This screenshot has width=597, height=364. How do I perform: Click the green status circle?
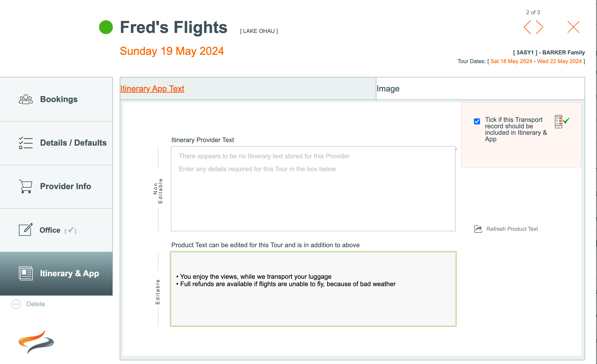[x=106, y=27]
